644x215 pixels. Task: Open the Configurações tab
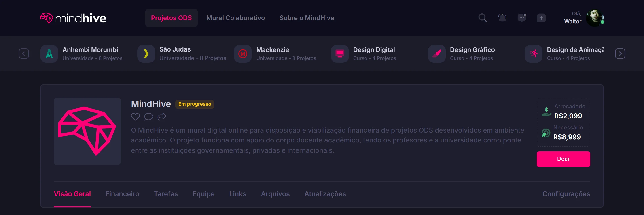(x=566, y=194)
